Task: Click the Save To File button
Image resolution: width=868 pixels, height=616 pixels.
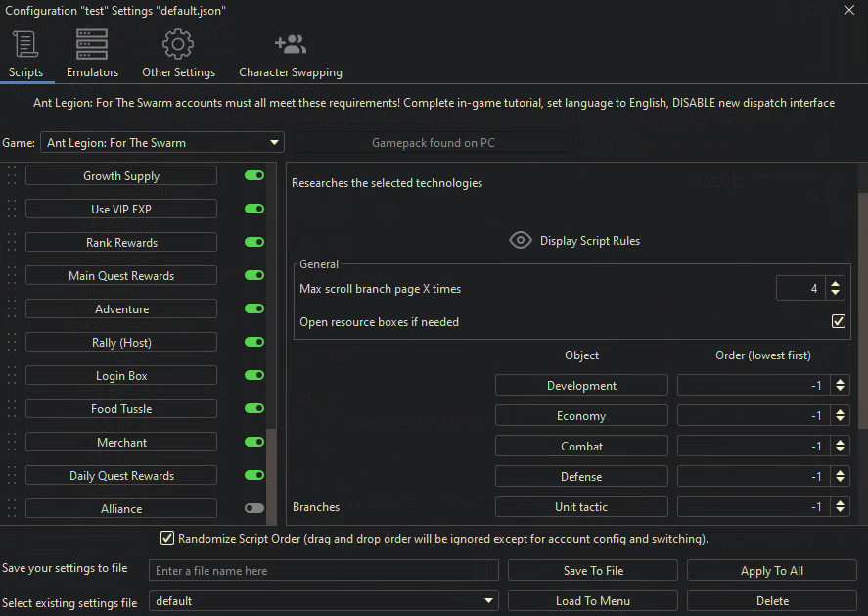Action: click(x=593, y=571)
